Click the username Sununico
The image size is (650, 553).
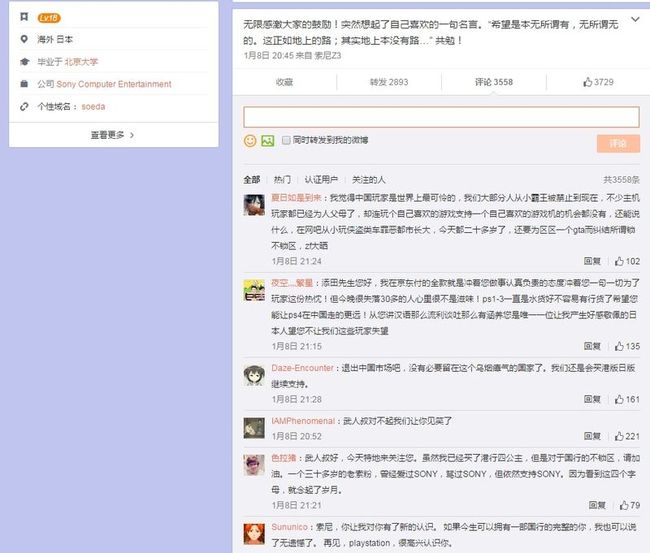(289, 526)
